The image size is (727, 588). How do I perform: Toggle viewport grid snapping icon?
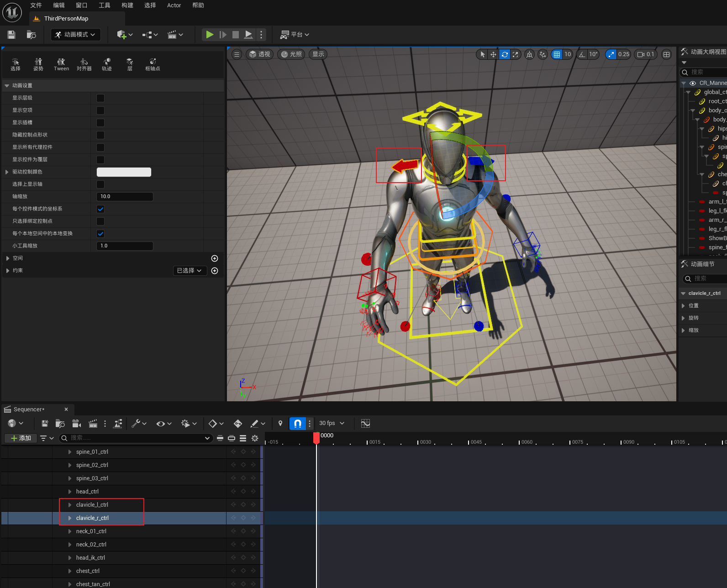click(557, 54)
